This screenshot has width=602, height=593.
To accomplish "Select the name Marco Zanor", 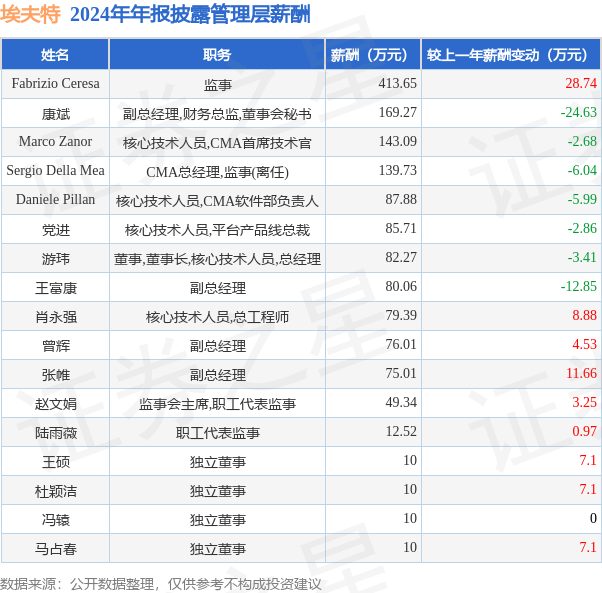I will pyautogui.click(x=55, y=141).
